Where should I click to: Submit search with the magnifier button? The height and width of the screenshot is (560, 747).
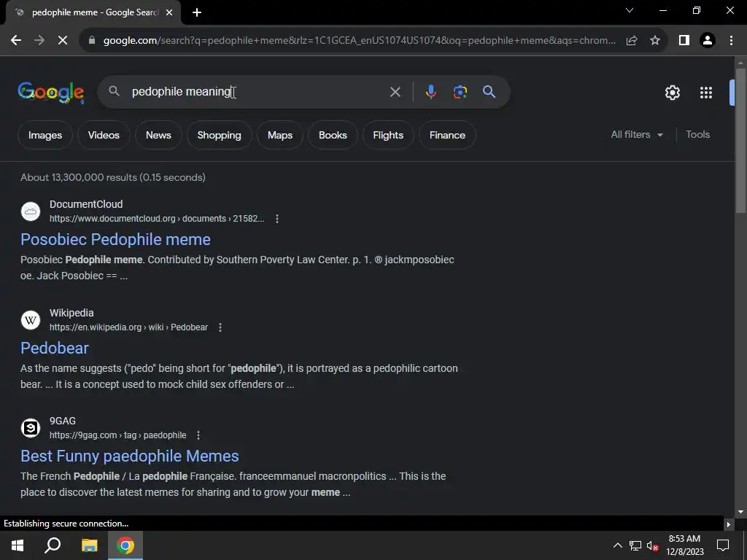click(489, 92)
